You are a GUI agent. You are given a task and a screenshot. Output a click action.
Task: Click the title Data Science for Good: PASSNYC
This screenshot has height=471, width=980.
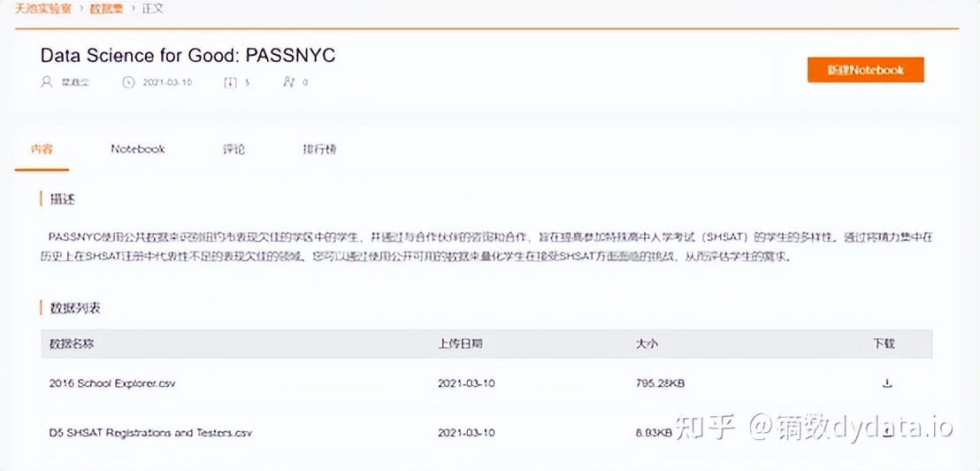[x=188, y=55]
